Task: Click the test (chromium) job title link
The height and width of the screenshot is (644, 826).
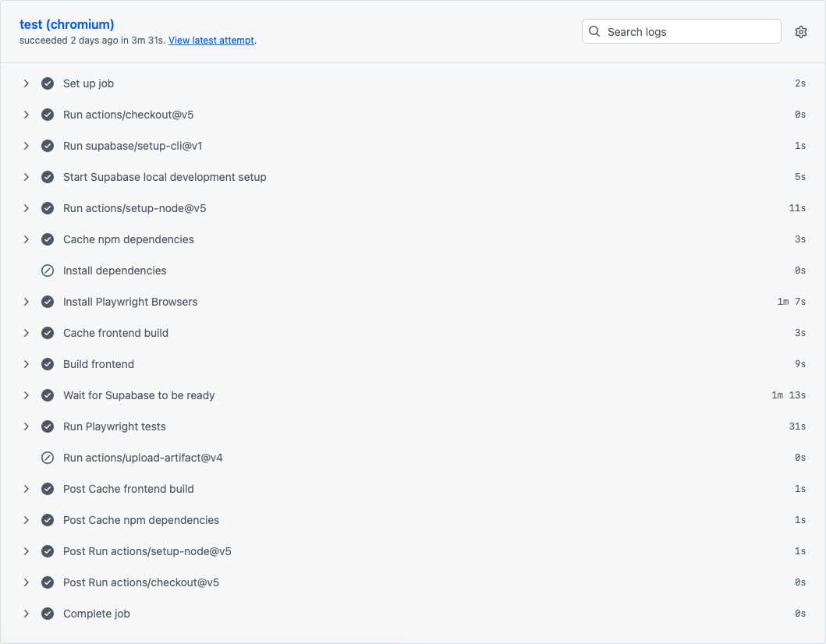Action: (x=66, y=24)
